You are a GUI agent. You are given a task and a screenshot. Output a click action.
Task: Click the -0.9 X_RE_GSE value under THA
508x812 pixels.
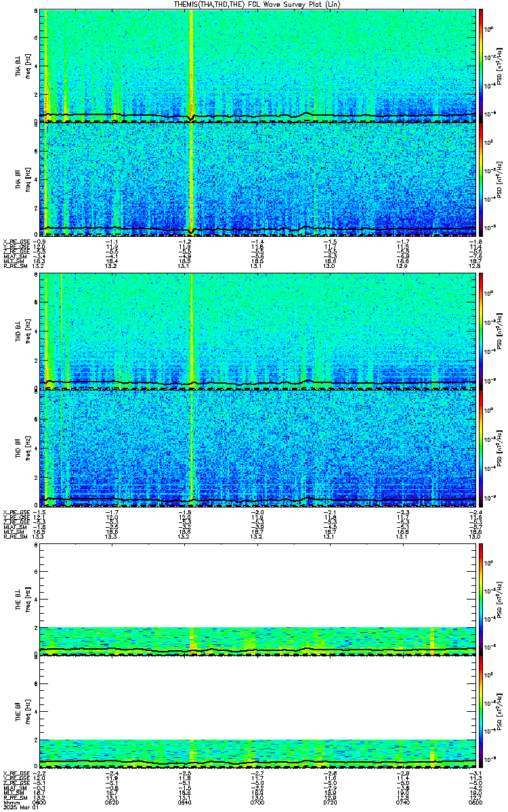pos(40,242)
